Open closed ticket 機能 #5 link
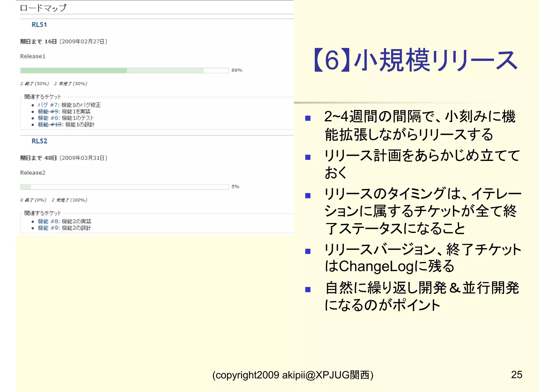Viewport: 555px width, 392px height. point(48,111)
